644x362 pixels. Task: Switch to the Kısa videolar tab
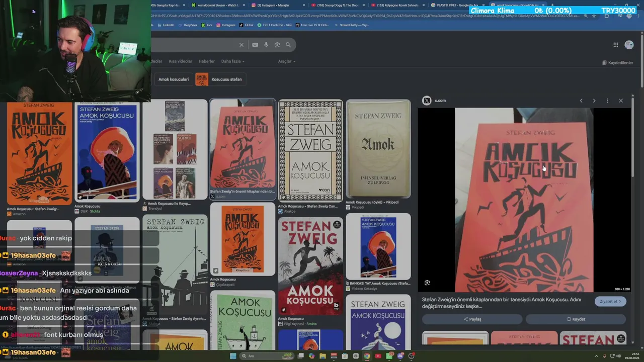click(180, 61)
